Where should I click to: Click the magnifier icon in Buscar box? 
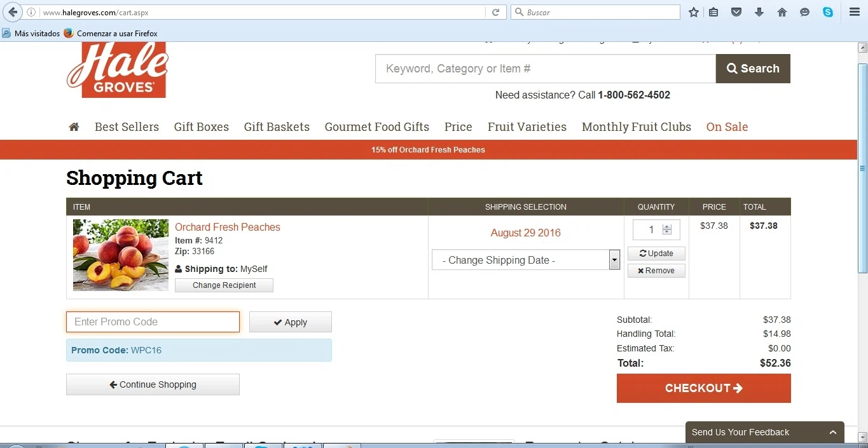519,12
